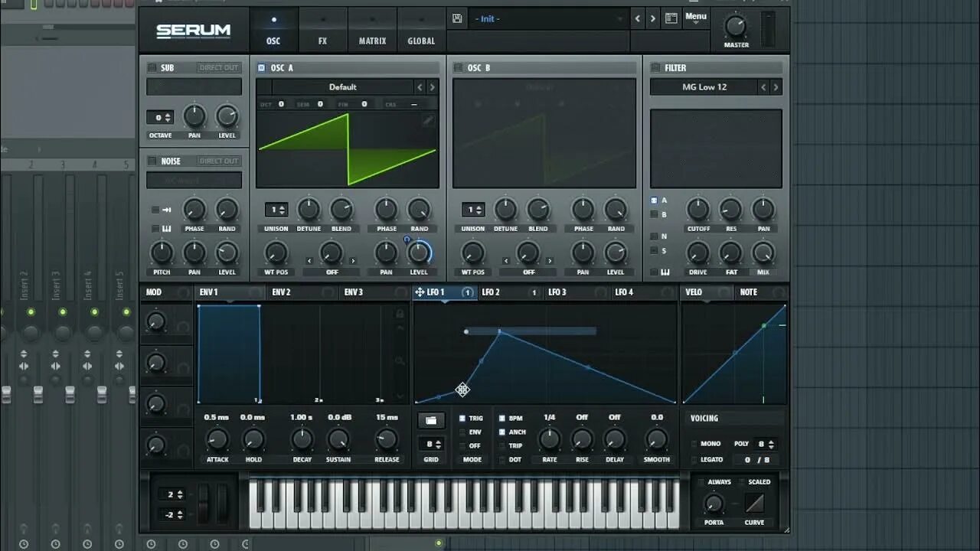
Task: Click the filter CUTOFF knob
Action: click(x=697, y=209)
